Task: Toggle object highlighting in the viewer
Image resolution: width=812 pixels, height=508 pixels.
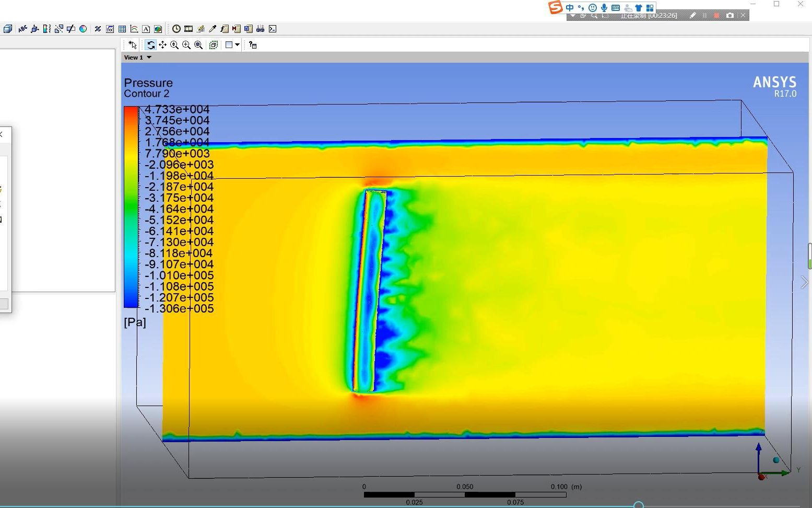Action: [214, 45]
